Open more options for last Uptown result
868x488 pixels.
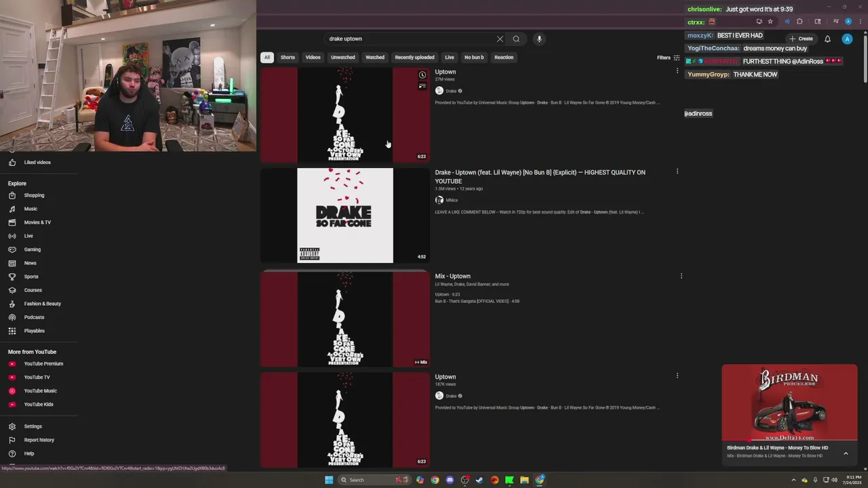pyautogui.click(x=677, y=375)
